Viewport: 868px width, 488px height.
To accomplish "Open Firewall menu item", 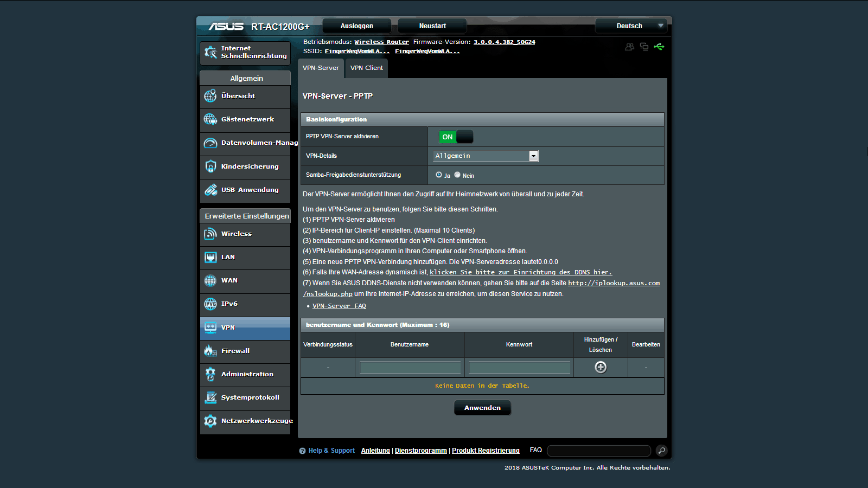I will 245,351.
